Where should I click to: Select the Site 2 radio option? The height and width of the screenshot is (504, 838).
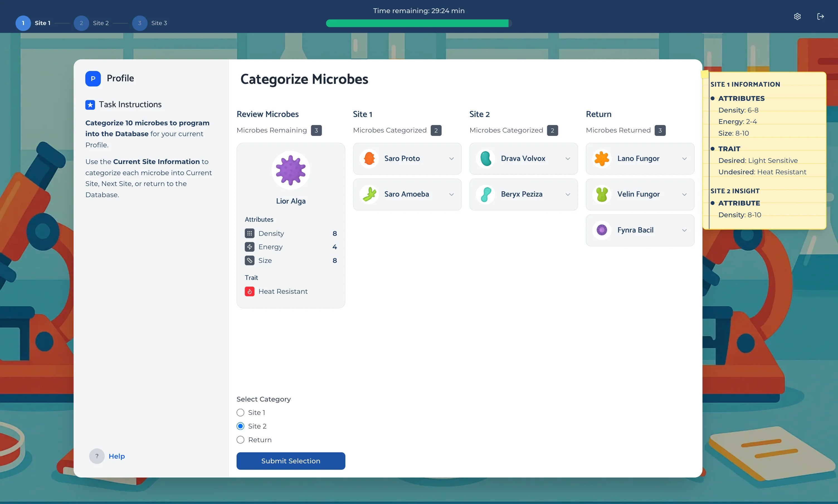coord(240,426)
